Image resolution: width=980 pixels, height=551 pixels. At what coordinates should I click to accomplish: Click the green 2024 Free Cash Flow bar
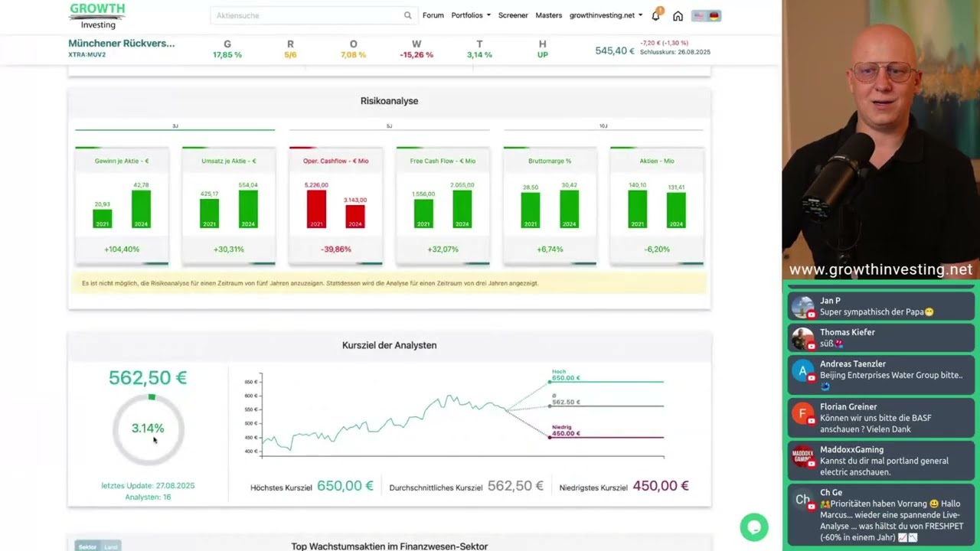click(462, 209)
